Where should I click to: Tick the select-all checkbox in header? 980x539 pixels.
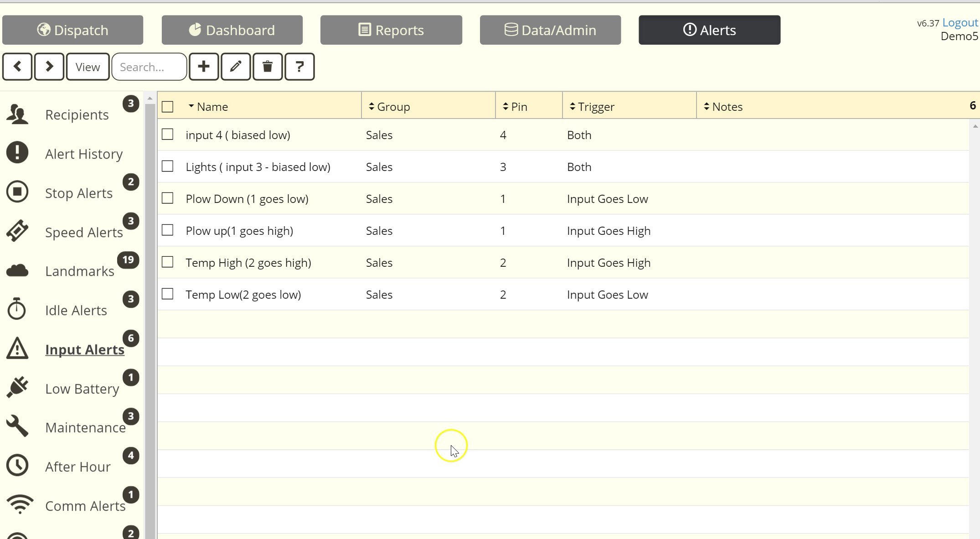click(168, 107)
